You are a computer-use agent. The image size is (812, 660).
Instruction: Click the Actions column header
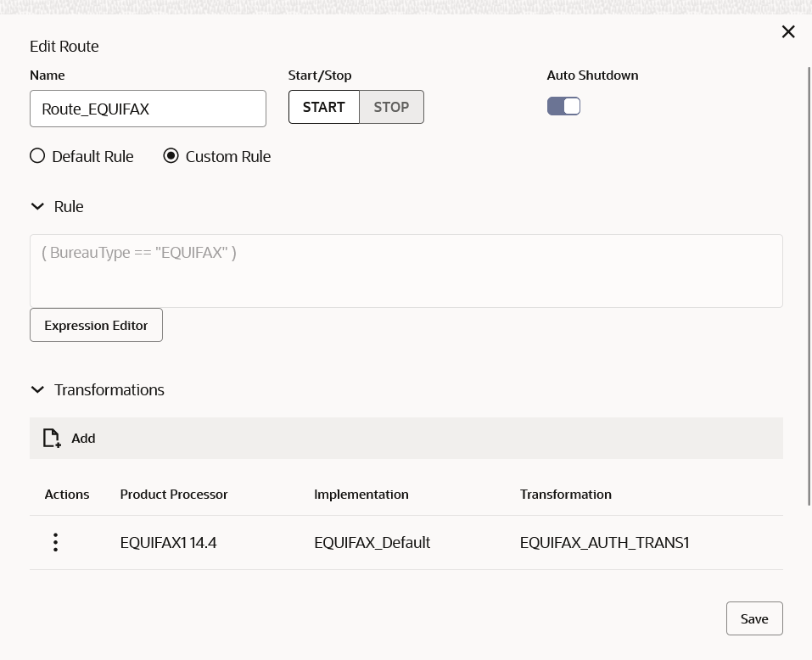67,495
